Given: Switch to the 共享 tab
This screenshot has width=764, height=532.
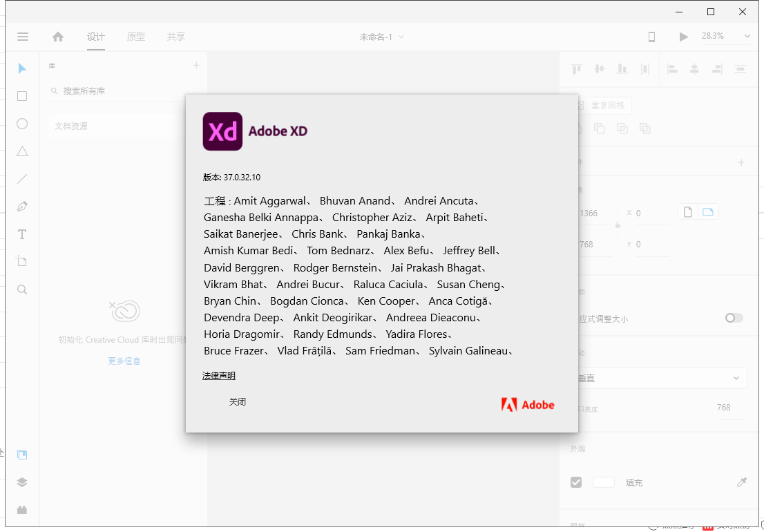Looking at the screenshot, I should [x=176, y=37].
